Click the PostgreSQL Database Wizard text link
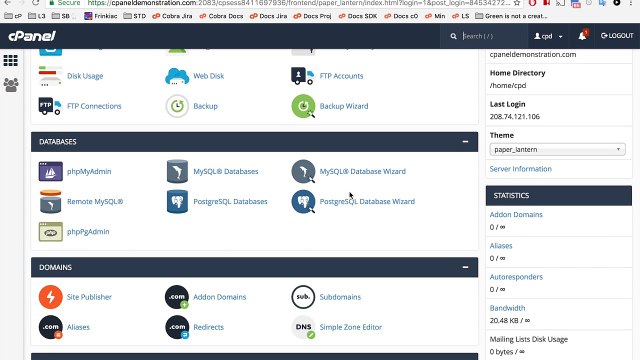This screenshot has width=640, height=360. click(367, 202)
